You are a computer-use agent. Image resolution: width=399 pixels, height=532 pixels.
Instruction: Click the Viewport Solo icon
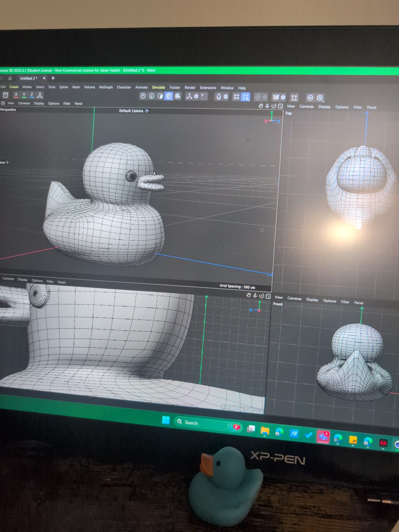point(204,97)
